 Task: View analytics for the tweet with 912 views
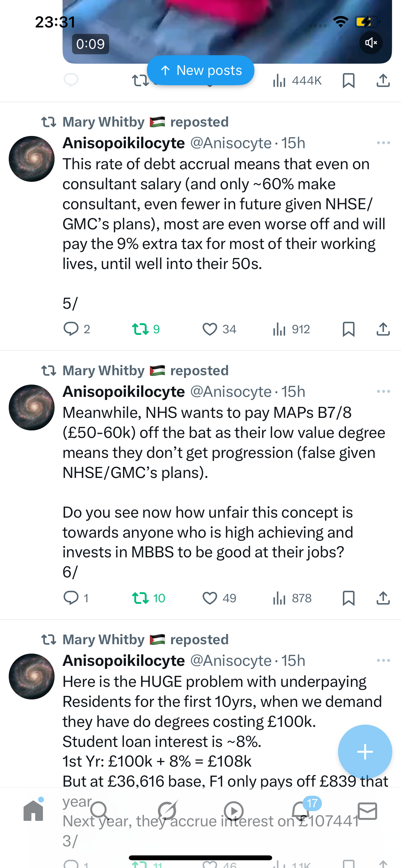point(291,329)
